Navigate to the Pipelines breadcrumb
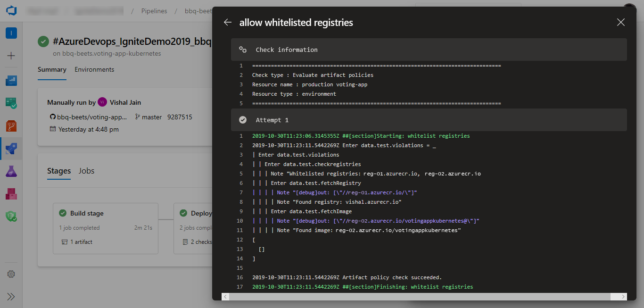Viewport: 644px width, 308px height. (154, 10)
